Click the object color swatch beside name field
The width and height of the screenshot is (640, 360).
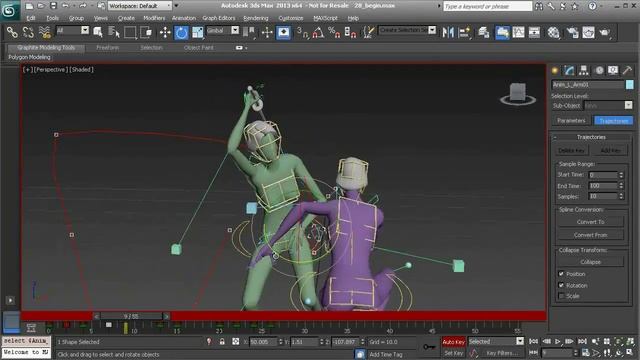click(x=629, y=84)
